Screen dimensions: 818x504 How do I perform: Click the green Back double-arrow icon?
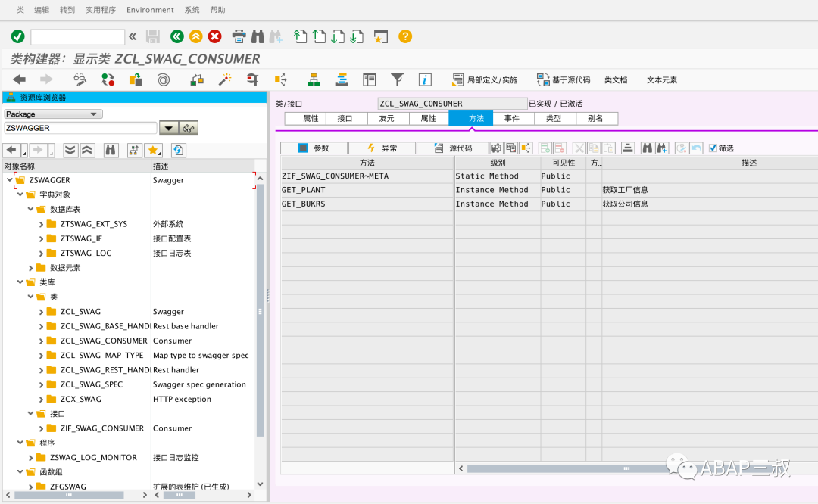176,36
